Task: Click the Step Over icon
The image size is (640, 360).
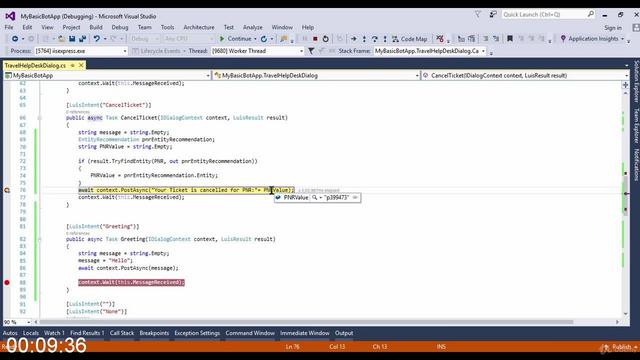Action: point(374,39)
